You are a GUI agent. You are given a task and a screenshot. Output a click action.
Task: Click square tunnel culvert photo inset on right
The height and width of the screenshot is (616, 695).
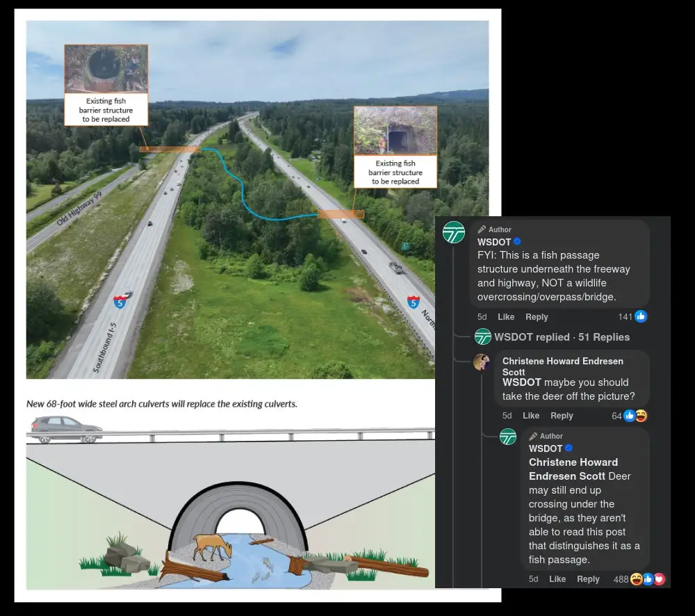[x=395, y=131]
